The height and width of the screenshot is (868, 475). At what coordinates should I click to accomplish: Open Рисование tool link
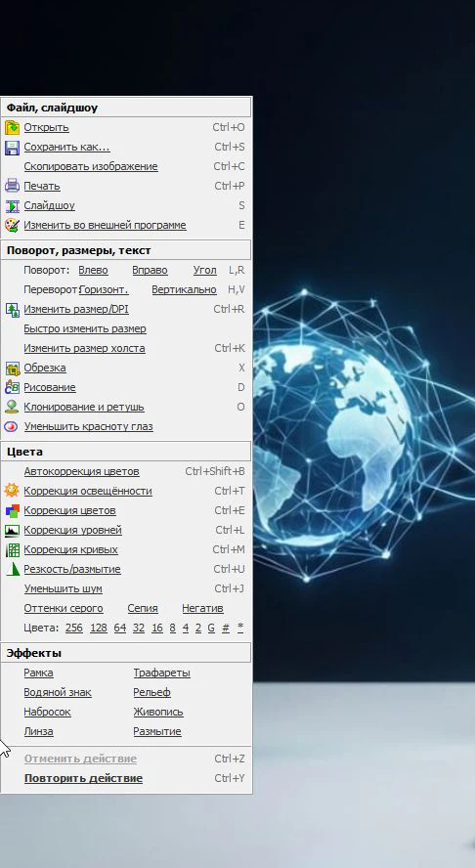point(50,387)
